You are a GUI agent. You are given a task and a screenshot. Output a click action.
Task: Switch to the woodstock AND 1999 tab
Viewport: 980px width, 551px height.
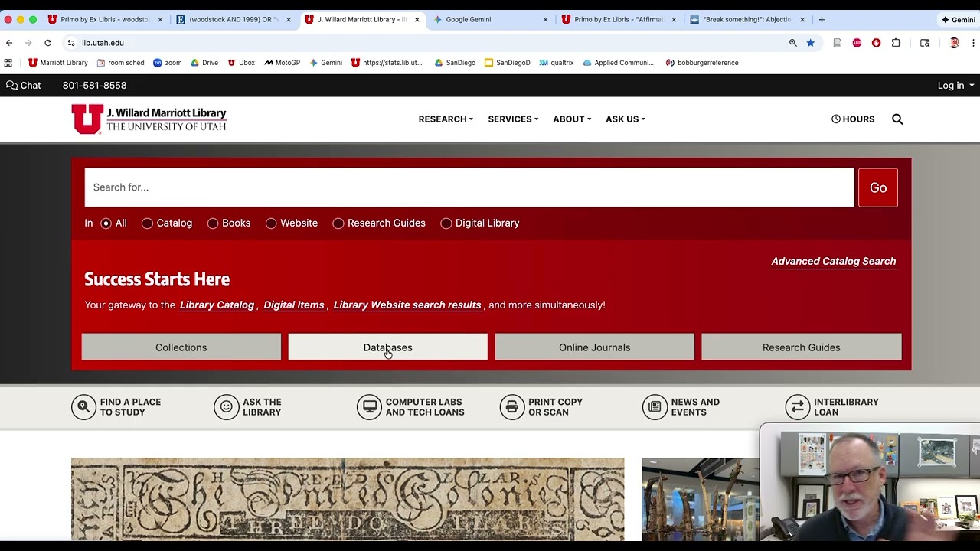tap(234, 19)
